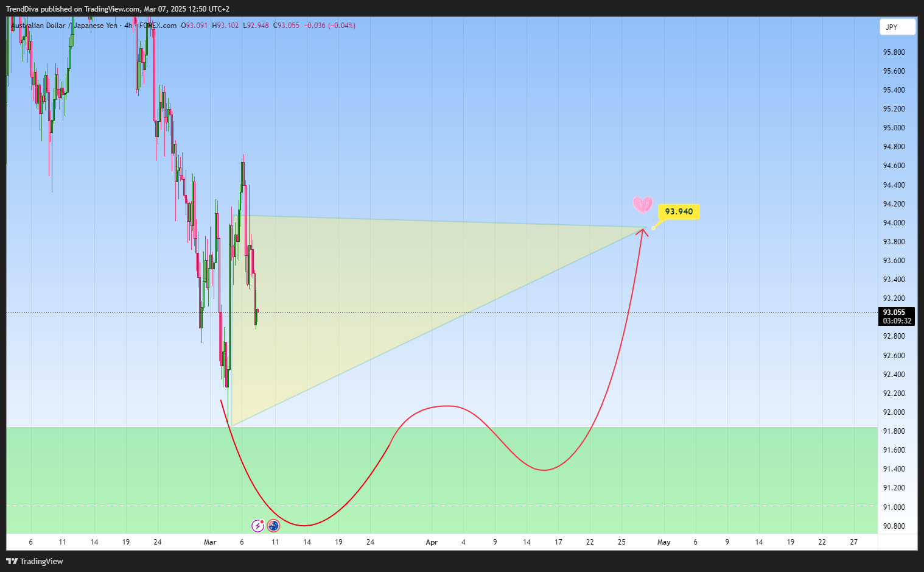Click the low value L92.948
The width and height of the screenshot is (924, 572).
click(256, 26)
